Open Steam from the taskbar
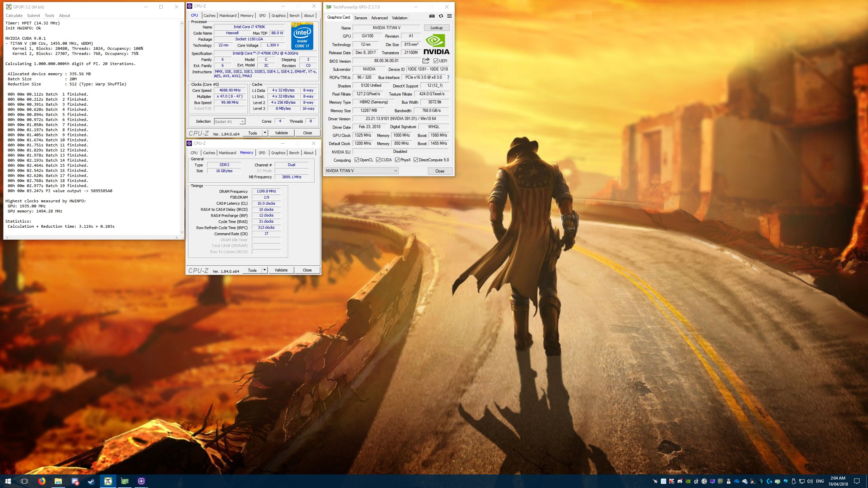The height and width of the screenshot is (488, 868). coord(92,481)
